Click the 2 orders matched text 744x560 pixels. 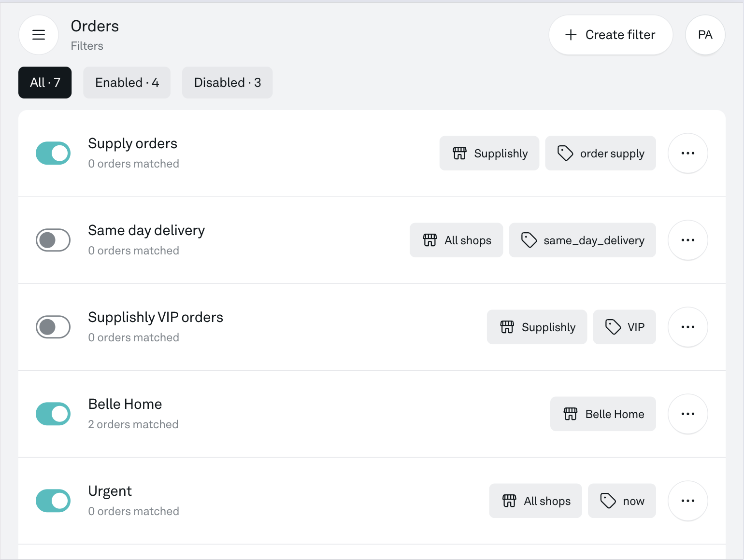(133, 424)
